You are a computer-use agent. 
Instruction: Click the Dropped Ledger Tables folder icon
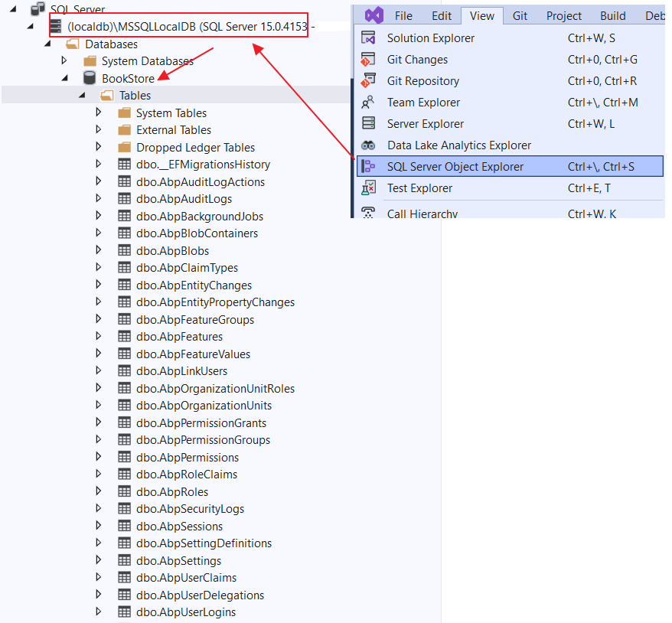coord(124,148)
